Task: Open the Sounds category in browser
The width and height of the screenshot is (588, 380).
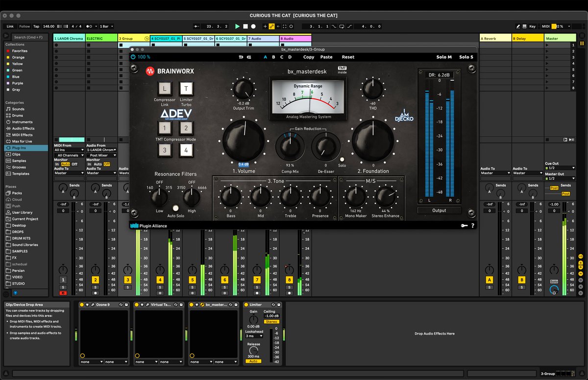Action: [x=19, y=109]
